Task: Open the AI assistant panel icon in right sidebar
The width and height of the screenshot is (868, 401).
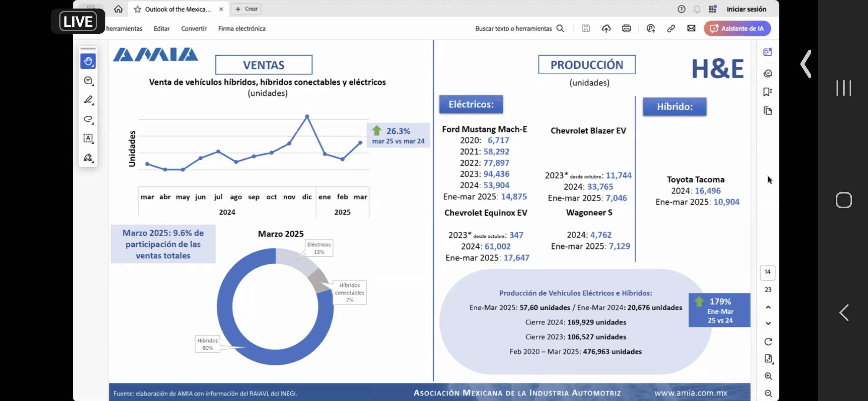Action: [x=768, y=52]
